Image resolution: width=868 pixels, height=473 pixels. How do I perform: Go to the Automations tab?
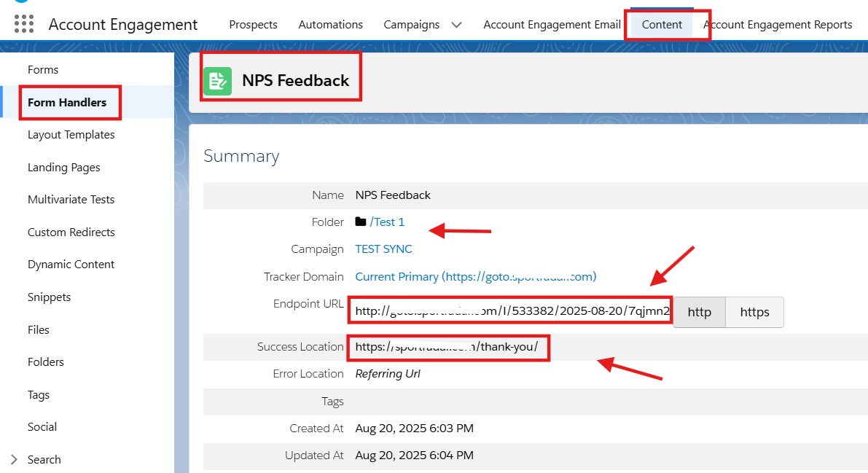pos(330,25)
